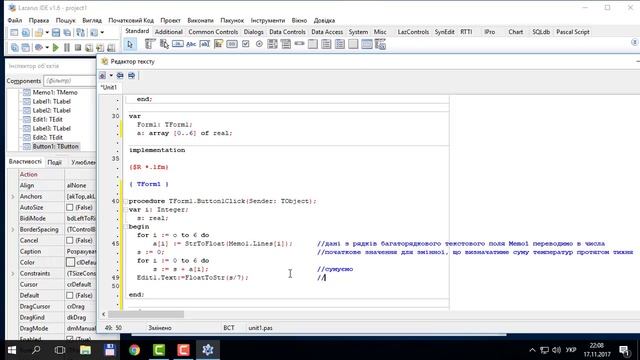Select the *Unit1 editor tab
The width and height of the screenshot is (640, 360).
point(109,87)
